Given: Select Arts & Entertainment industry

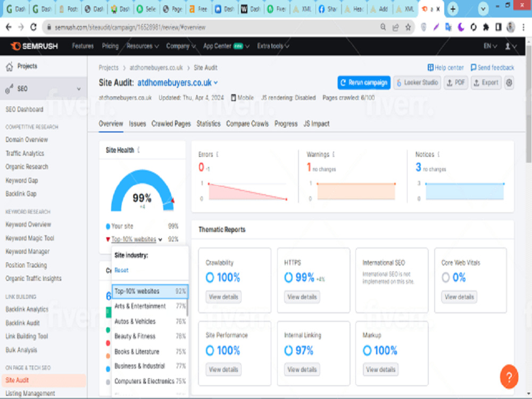Looking at the screenshot, I should click(149, 306).
